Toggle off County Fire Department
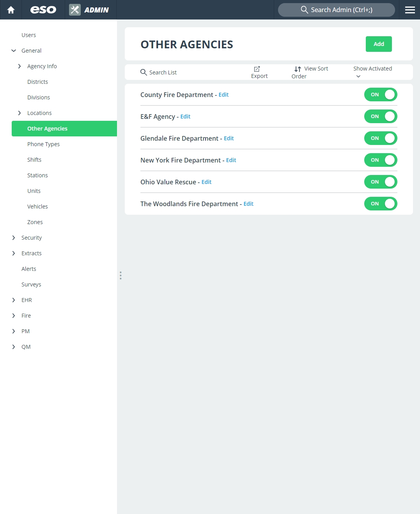 [x=381, y=94]
